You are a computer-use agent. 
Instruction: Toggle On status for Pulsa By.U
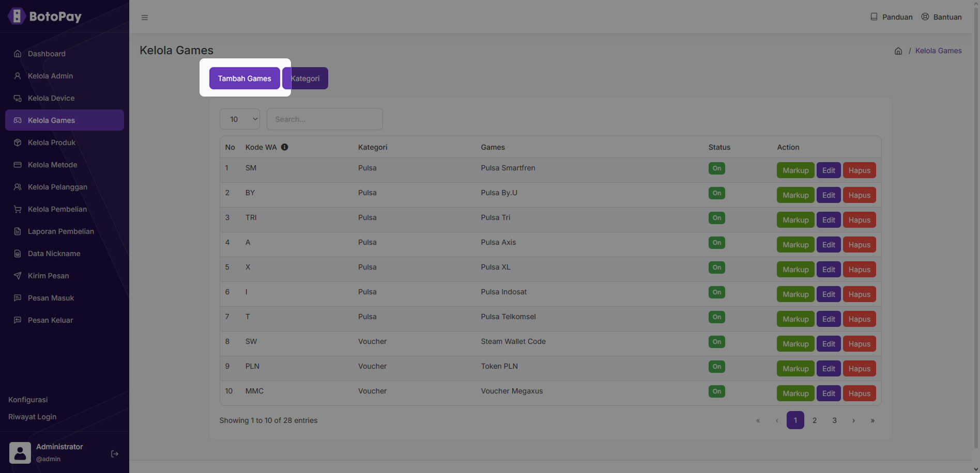tap(717, 193)
